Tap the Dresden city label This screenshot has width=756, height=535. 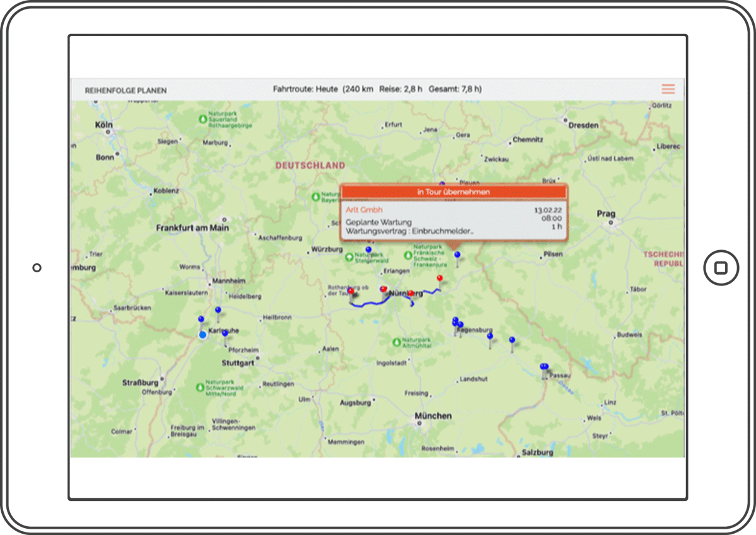[x=583, y=125]
